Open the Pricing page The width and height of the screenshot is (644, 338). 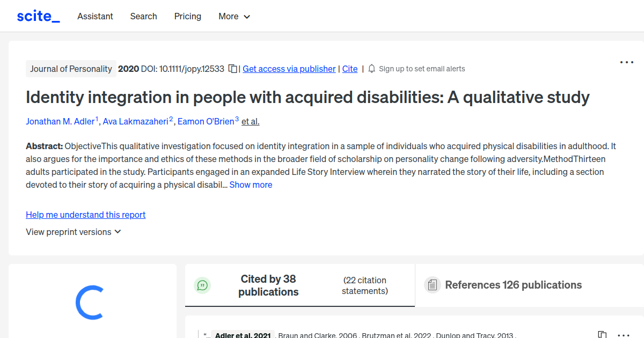pos(187,16)
